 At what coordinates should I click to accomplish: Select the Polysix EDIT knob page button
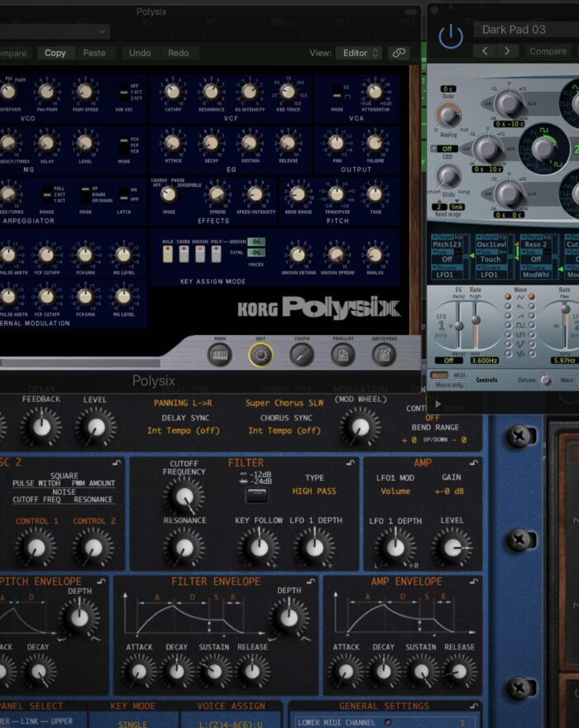coord(261,355)
